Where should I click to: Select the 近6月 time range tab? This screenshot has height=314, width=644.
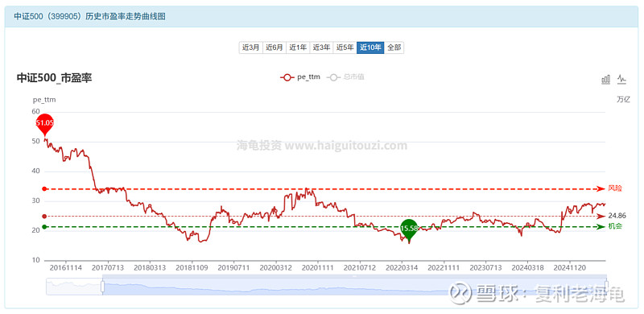pyautogui.click(x=275, y=48)
